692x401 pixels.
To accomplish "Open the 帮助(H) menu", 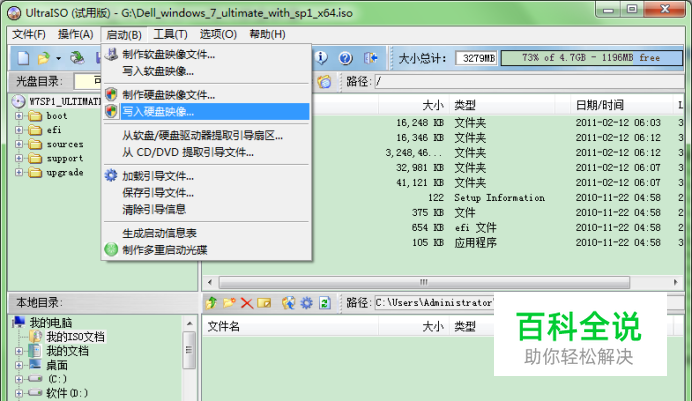I will (x=267, y=34).
